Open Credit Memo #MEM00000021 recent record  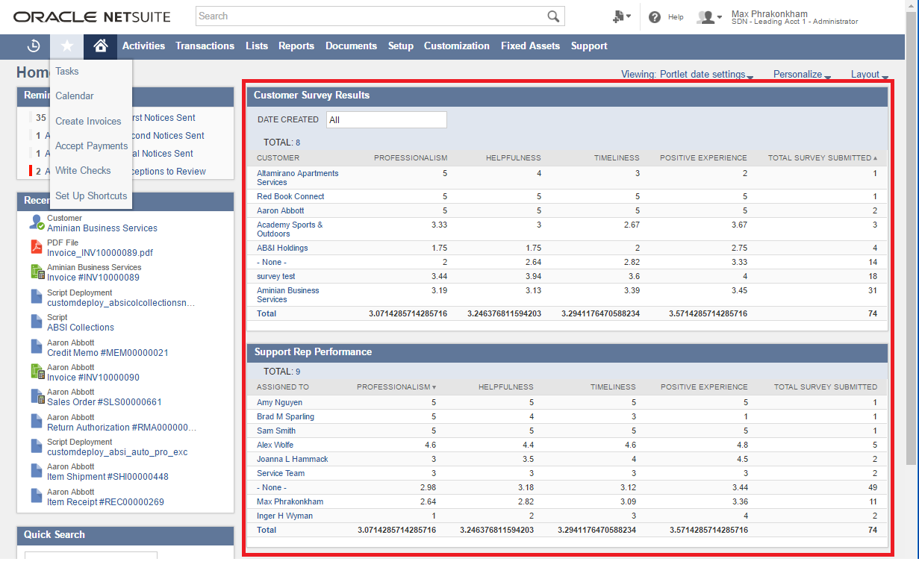[108, 352]
